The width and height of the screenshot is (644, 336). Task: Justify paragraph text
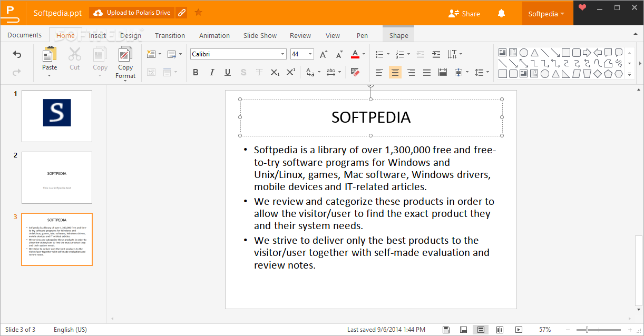click(426, 72)
